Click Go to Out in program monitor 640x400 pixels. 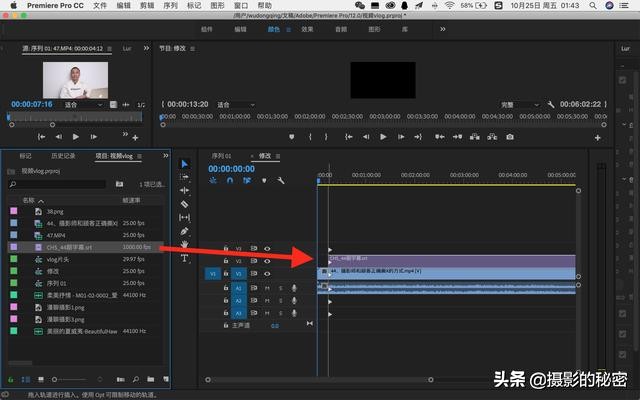tap(418, 137)
